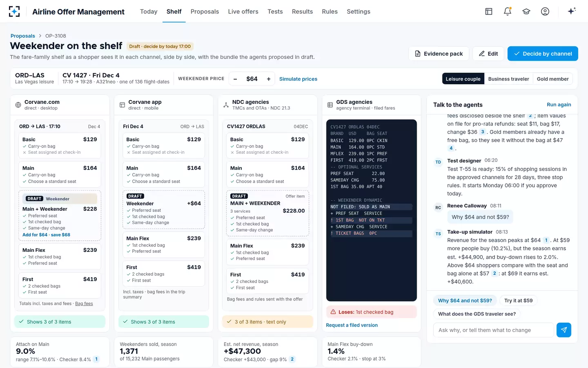Viewport: 588px width, 368px height.
Task: Click the Corvane app channel icon
Action: pos(122,105)
